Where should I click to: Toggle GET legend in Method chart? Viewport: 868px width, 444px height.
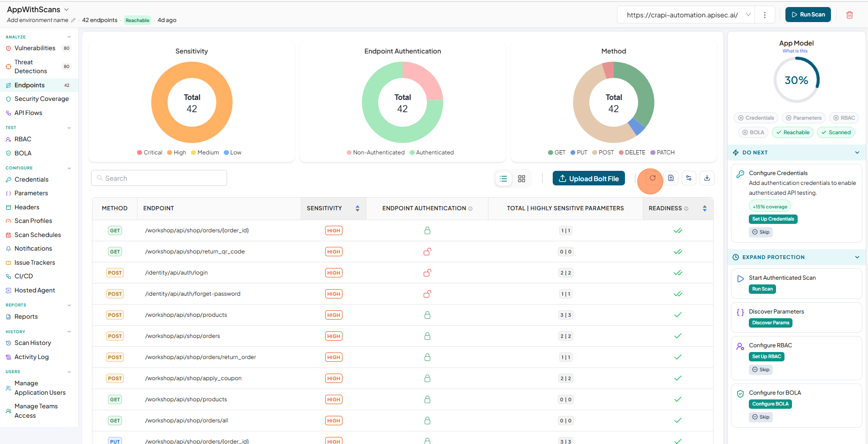(556, 153)
